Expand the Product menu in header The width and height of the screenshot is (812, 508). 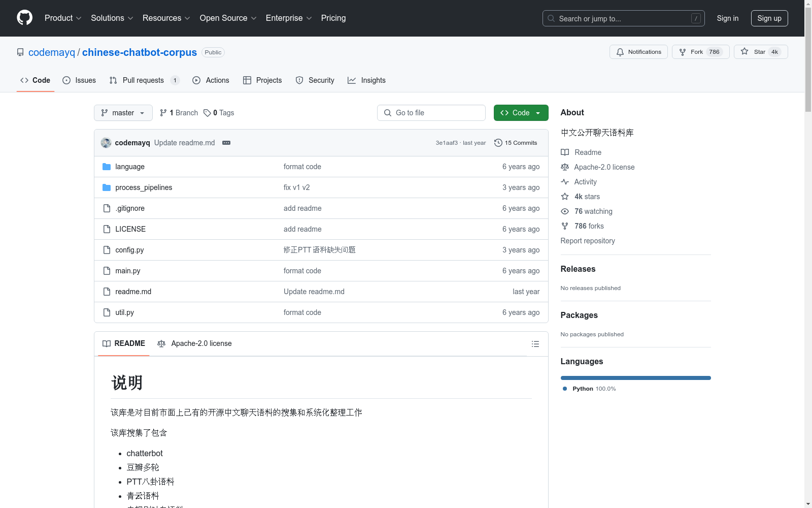63,18
